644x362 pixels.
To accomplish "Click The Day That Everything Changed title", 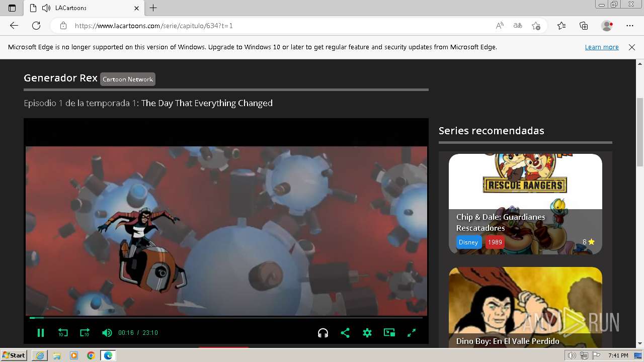I will point(207,103).
